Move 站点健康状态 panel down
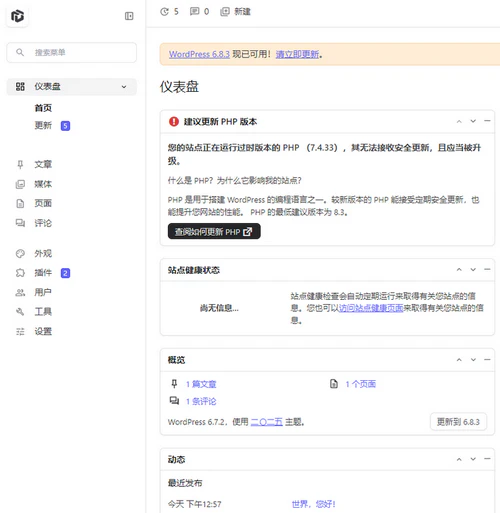500x513 pixels. pos(473,269)
